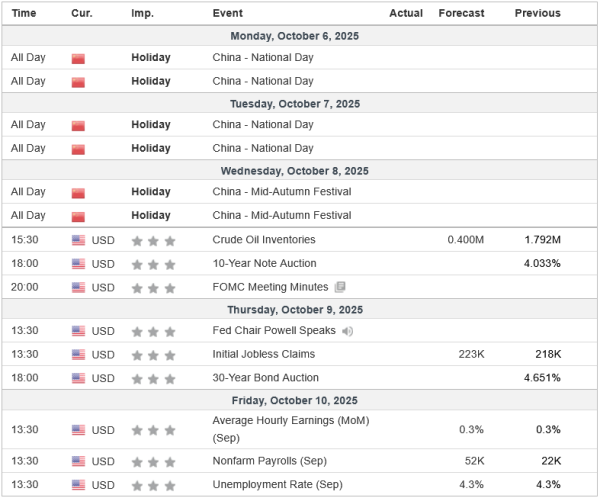Click the Time column header
Viewport: 600px width, 498px height.
pyautogui.click(x=24, y=13)
